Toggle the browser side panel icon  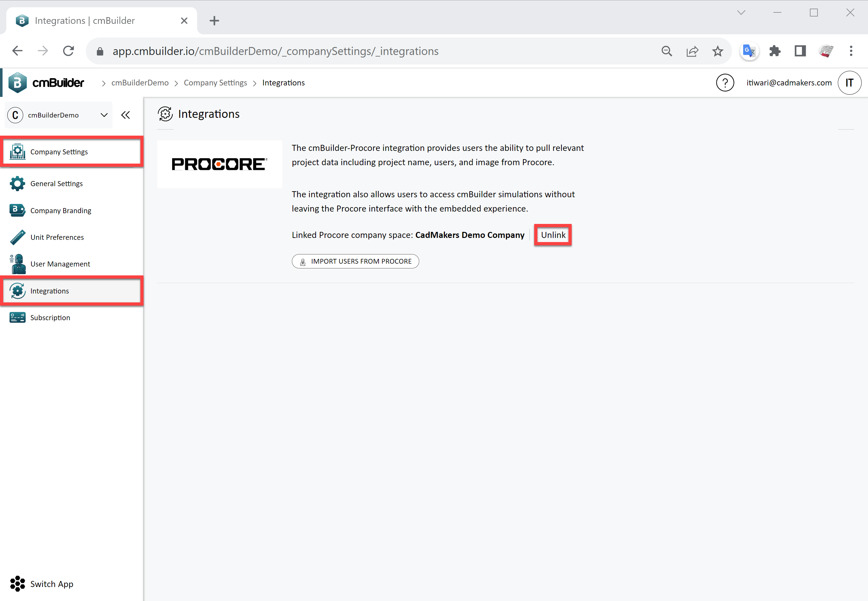point(800,51)
